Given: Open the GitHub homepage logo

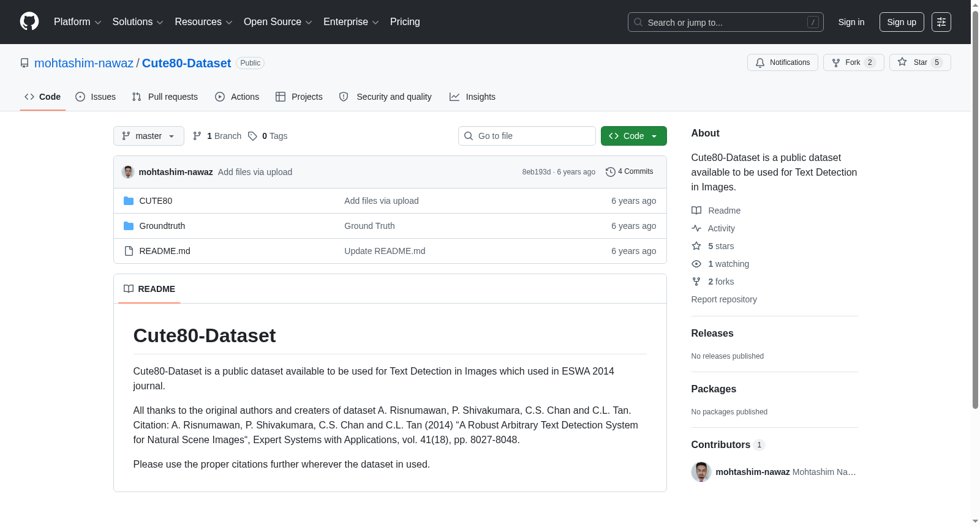Looking at the screenshot, I should [29, 22].
